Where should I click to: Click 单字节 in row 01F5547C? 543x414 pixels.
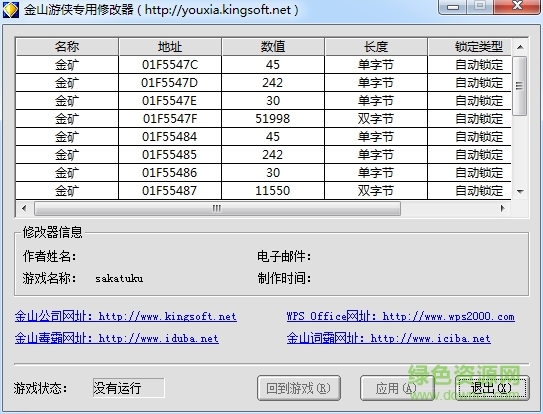point(376,65)
